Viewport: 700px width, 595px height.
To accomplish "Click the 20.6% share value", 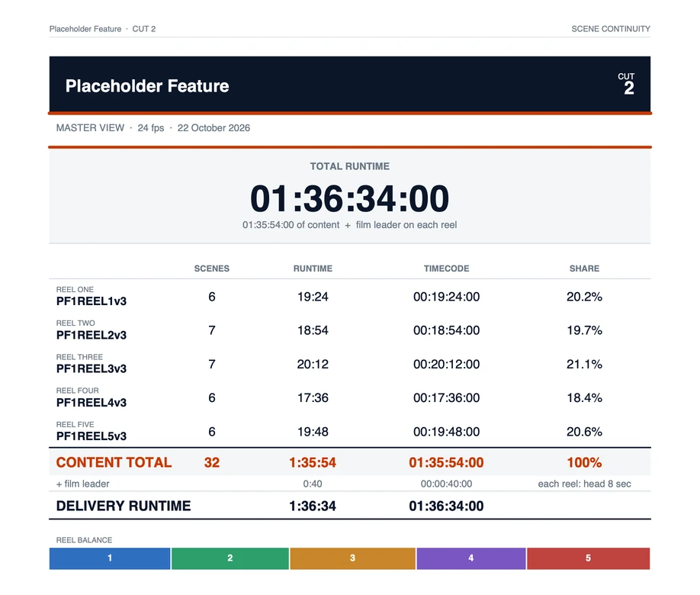I will pyautogui.click(x=584, y=432).
